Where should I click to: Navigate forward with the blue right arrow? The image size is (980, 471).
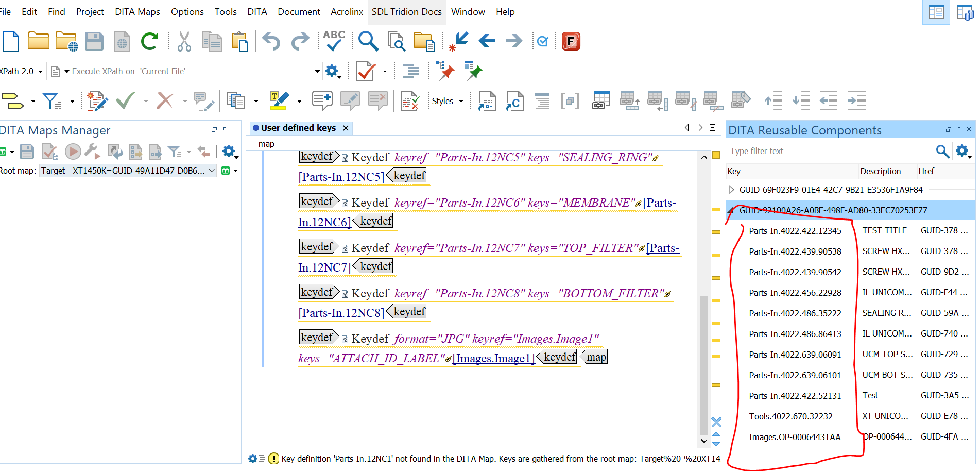point(514,41)
